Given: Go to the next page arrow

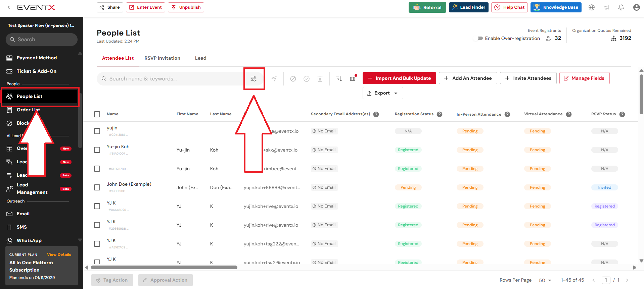Looking at the screenshot, I should [x=627, y=280].
